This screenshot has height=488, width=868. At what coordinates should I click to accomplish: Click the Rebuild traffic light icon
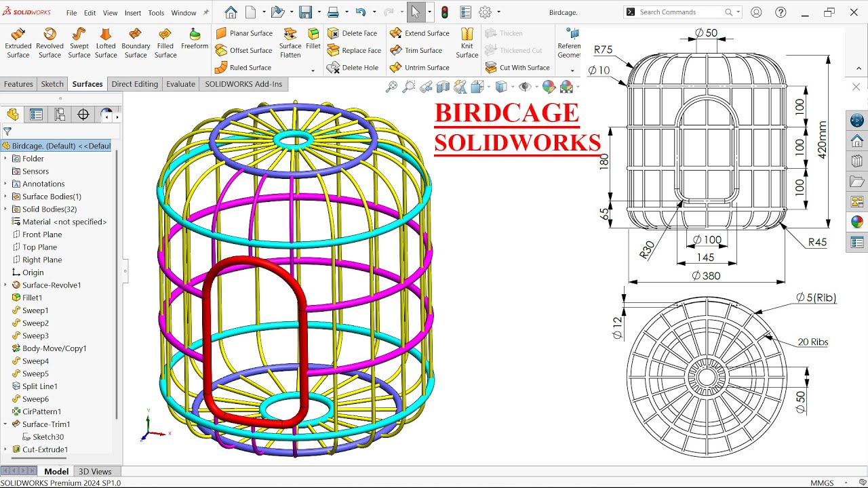(x=445, y=12)
